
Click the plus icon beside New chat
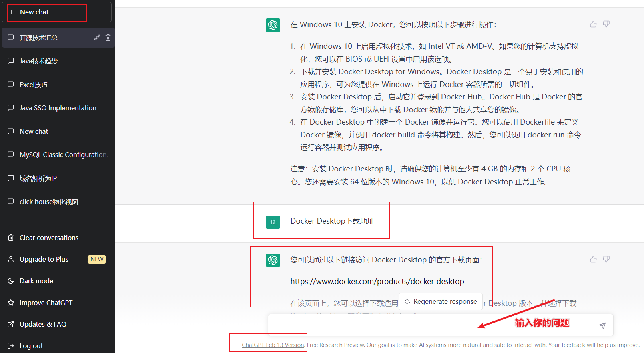point(11,12)
